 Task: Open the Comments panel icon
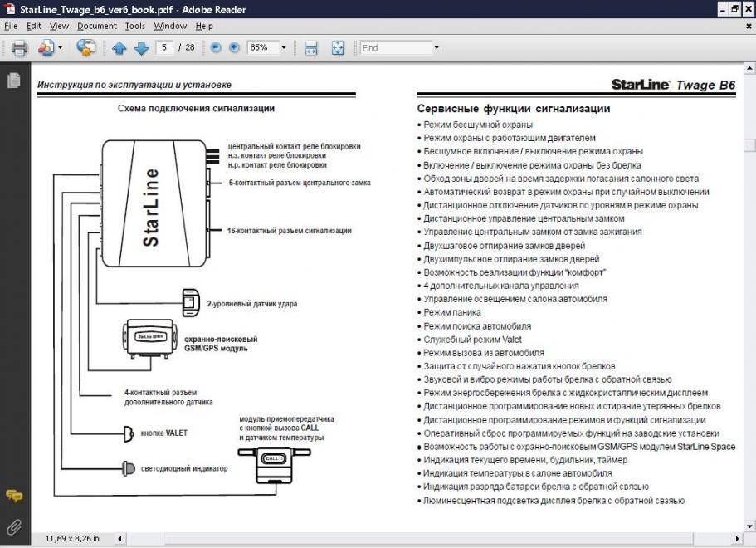[14, 496]
